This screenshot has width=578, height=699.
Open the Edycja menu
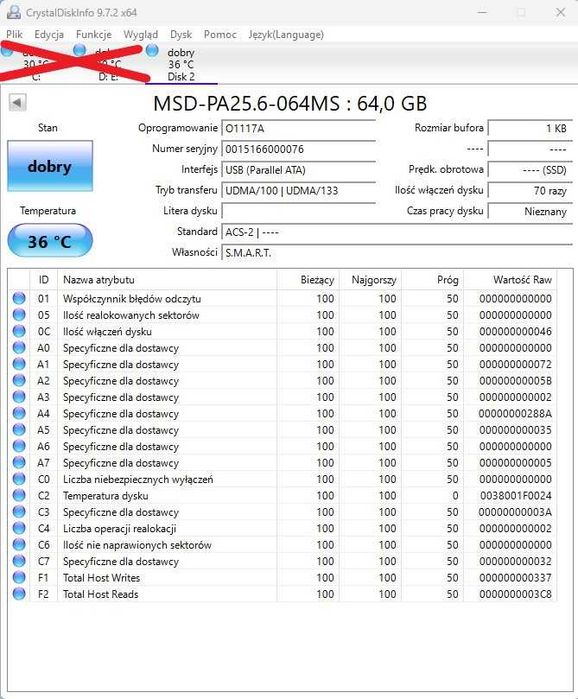click(49, 34)
